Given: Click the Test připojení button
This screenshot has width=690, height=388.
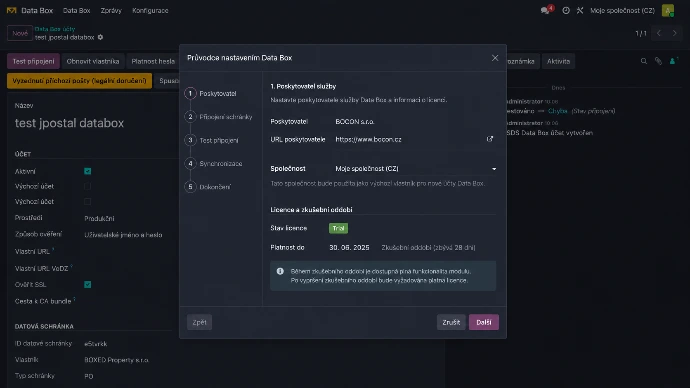Looking at the screenshot, I should [33, 61].
